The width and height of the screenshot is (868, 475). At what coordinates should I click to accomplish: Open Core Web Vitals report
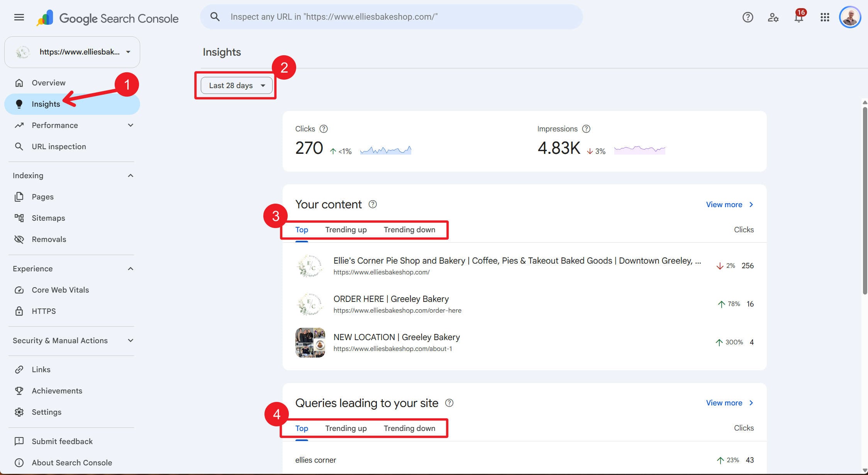(x=72, y=290)
